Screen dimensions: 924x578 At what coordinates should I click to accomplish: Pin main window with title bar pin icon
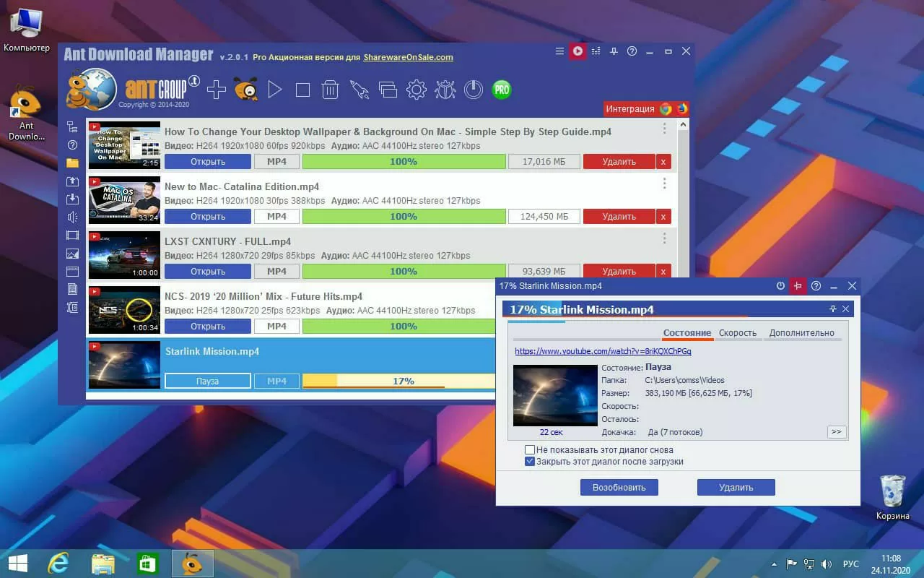click(x=614, y=51)
